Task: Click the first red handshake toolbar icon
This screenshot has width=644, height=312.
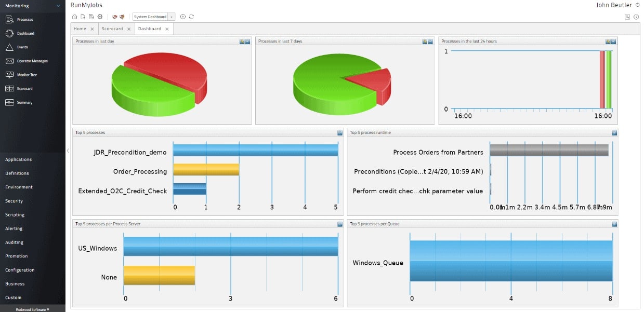Action: click(x=115, y=17)
